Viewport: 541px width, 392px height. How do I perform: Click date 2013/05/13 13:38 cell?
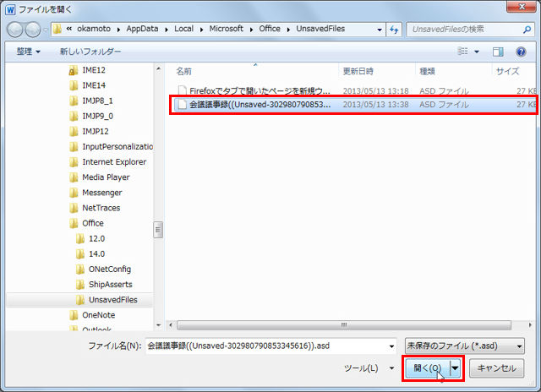click(x=375, y=105)
